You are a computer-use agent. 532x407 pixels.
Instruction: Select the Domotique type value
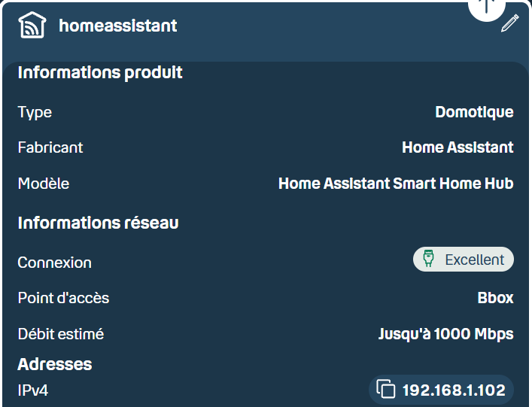pyautogui.click(x=474, y=112)
